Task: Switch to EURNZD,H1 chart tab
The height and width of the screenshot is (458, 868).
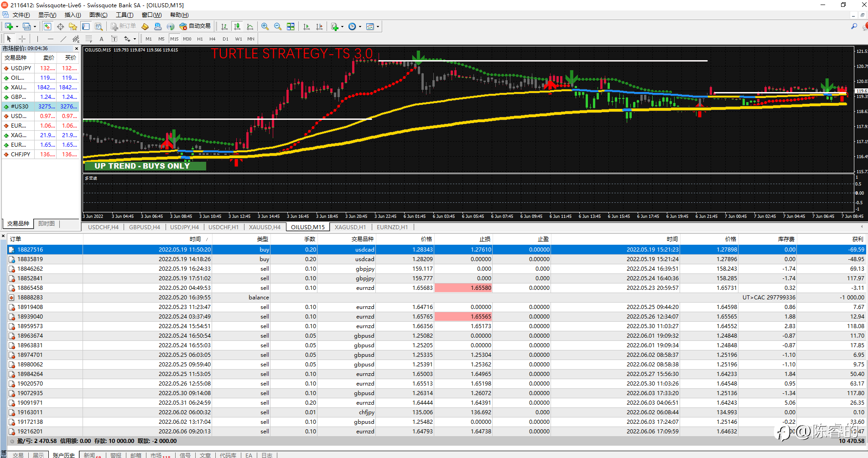Action: pos(392,227)
